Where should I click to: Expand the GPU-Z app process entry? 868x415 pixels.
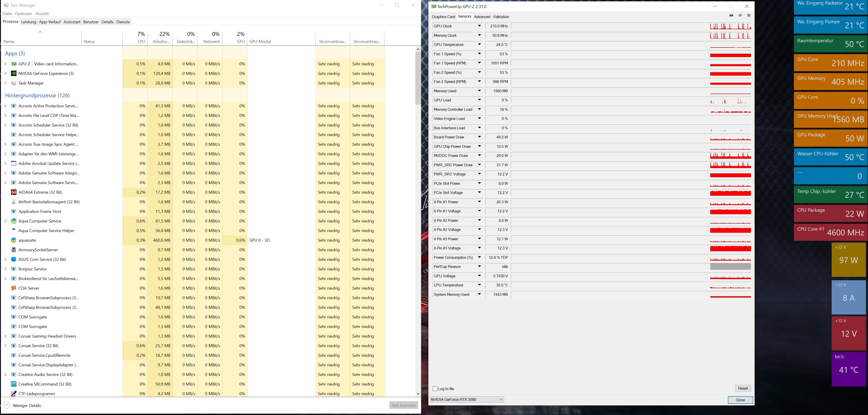pyautogui.click(x=5, y=64)
